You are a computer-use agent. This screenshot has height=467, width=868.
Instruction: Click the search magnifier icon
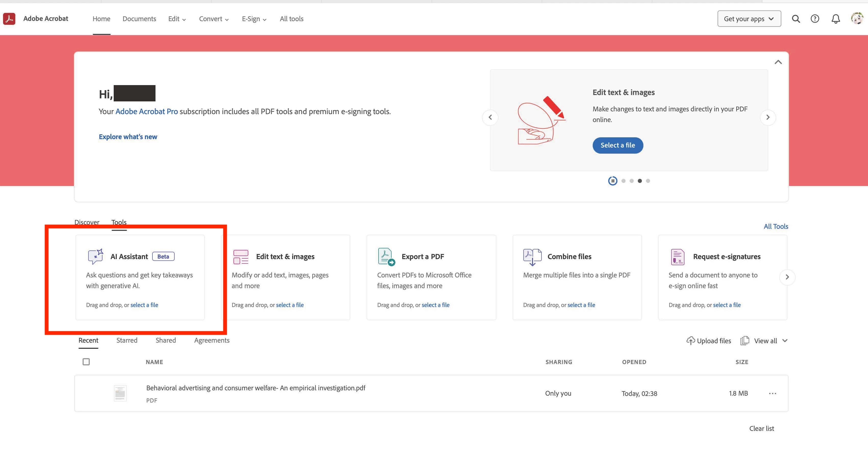click(796, 19)
